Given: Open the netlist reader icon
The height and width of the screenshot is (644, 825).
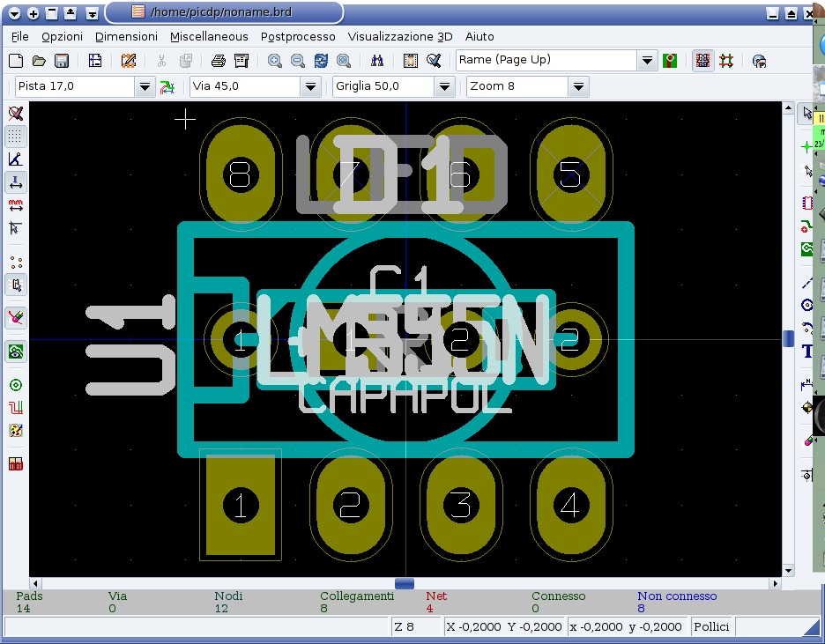Looking at the screenshot, I should tap(411, 61).
